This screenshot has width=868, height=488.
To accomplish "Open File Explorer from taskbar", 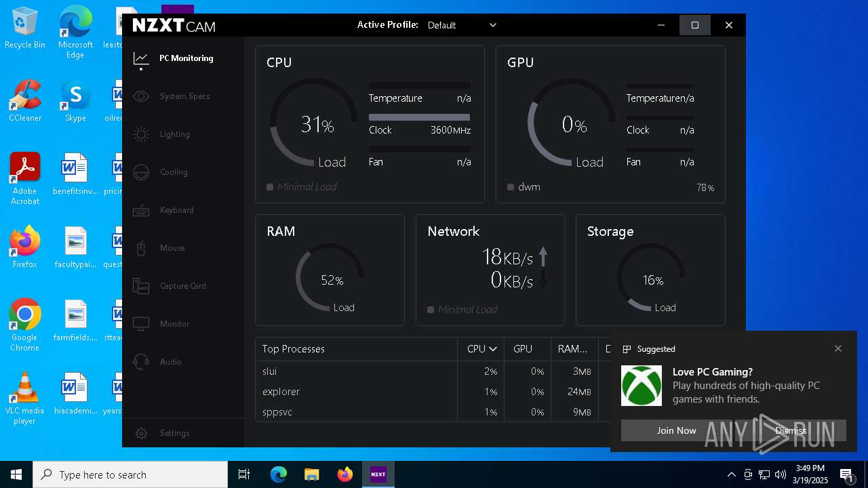I will click(311, 474).
